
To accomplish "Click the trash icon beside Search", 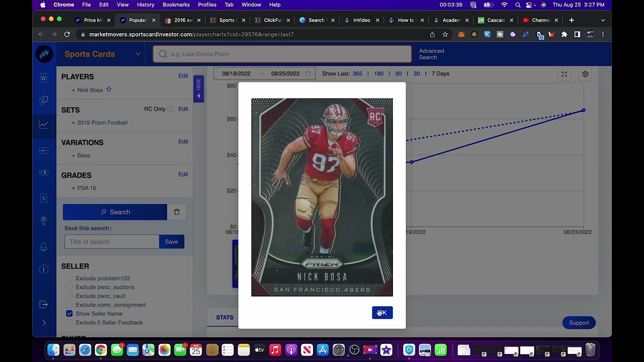I will 177,212.
